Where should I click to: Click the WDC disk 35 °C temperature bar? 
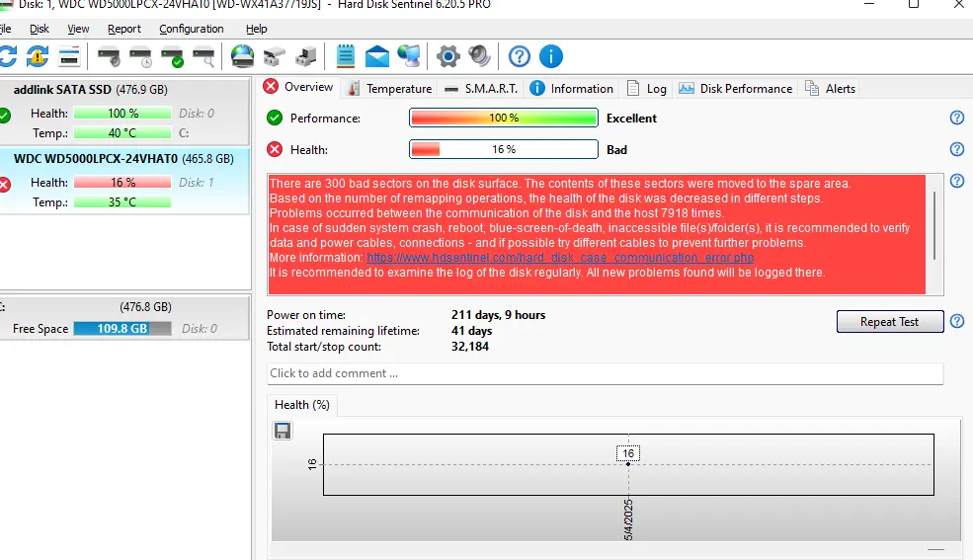pos(122,202)
